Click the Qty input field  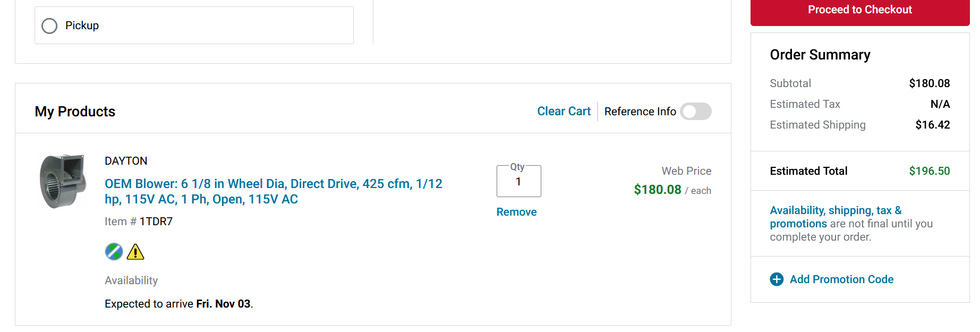518,182
